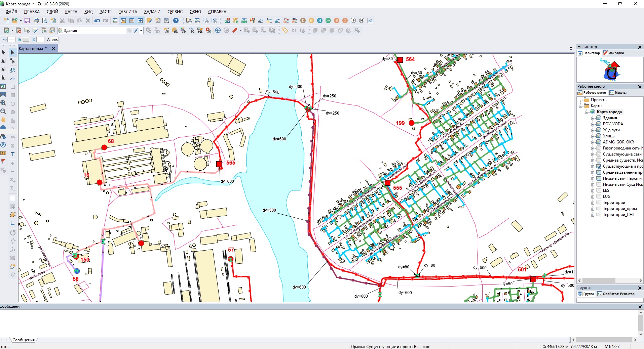
Task: Select the Zoom In magnifier tool
Action: [x=3, y=103]
